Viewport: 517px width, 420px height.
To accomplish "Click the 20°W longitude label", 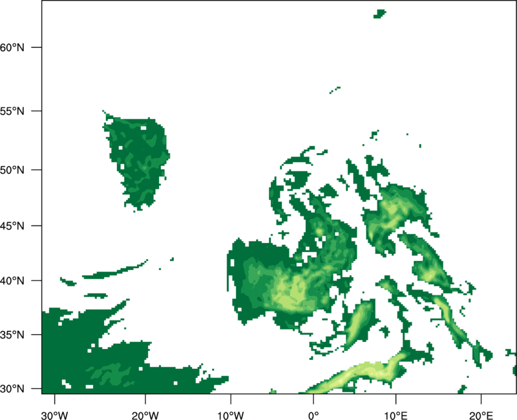I will 145,415.
